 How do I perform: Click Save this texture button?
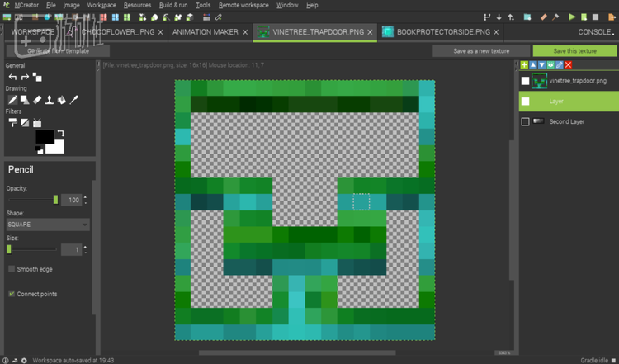[x=574, y=50]
